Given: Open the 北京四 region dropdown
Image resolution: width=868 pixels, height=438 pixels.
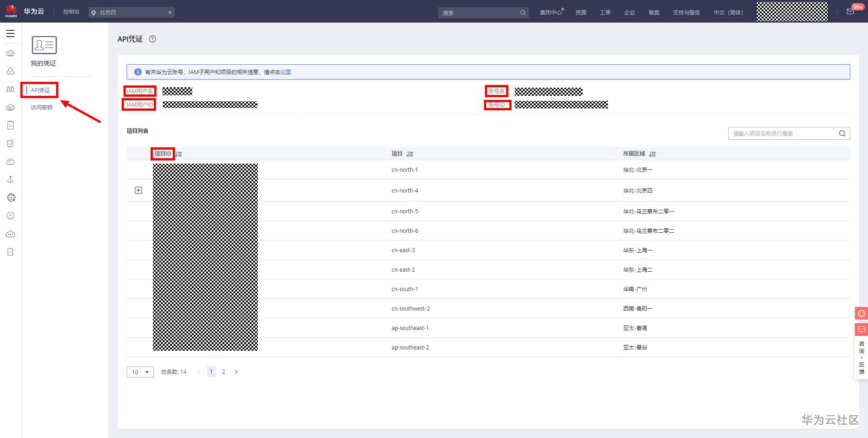Looking at the screenshot, I should [x=132, y=13].
